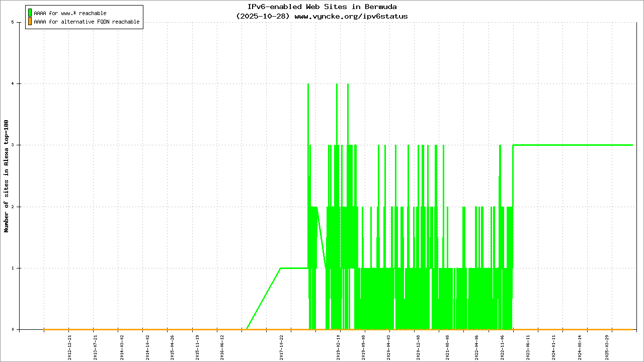Select the 'AAAA for alternative FQDN reachable' legend label
The width and height of the screenshot is (644, 362).
[x=87, y=22]
